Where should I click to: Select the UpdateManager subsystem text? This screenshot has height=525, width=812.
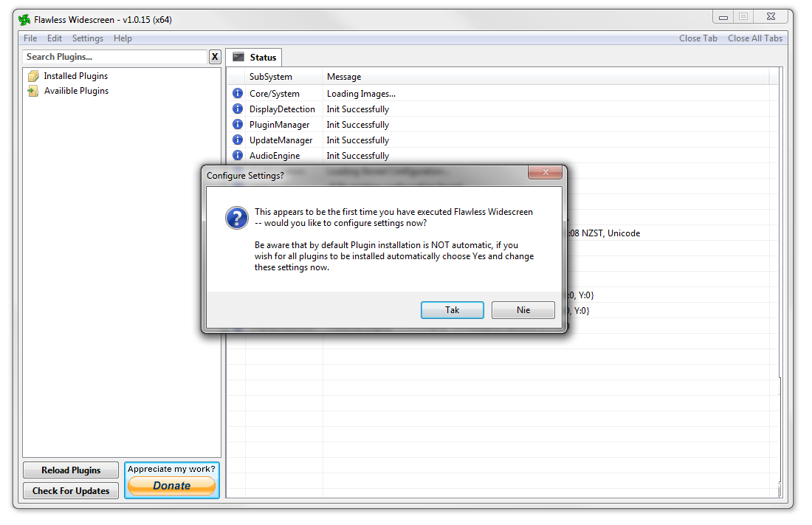[x=281, y=140]
